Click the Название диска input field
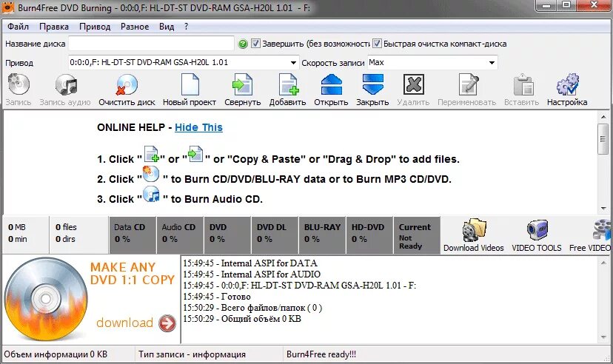 pyautogui.click(x=152, y=44)
